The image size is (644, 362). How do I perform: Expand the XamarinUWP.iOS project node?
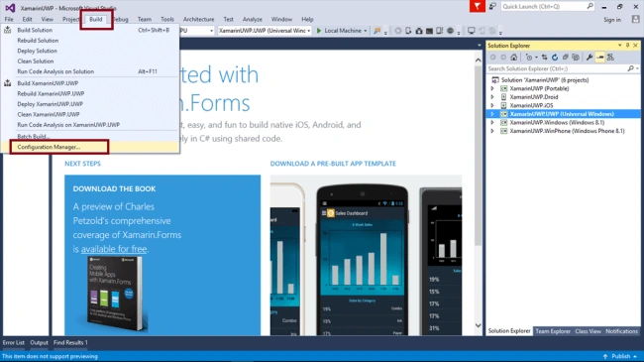pyautogui.click(x=492, y=105)
